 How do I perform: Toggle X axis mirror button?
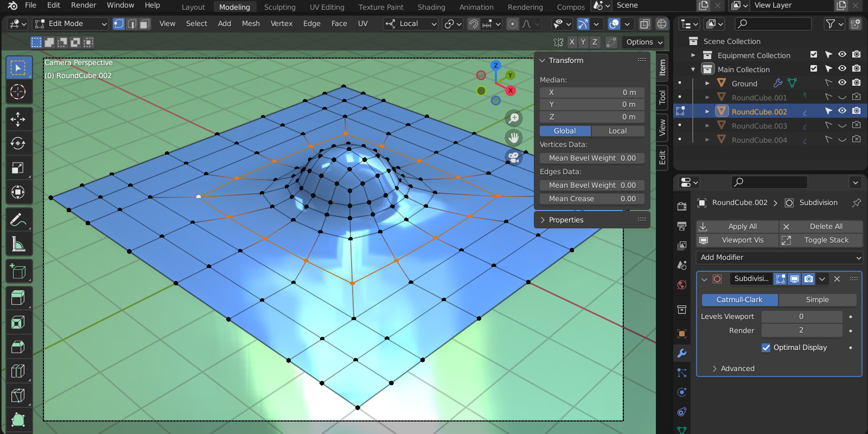[572, 42]
